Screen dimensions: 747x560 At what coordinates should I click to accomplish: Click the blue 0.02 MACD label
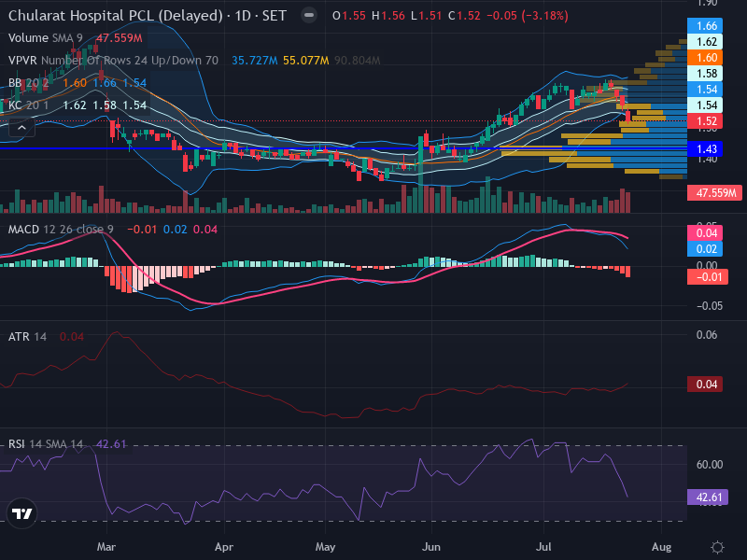[705, 248]
